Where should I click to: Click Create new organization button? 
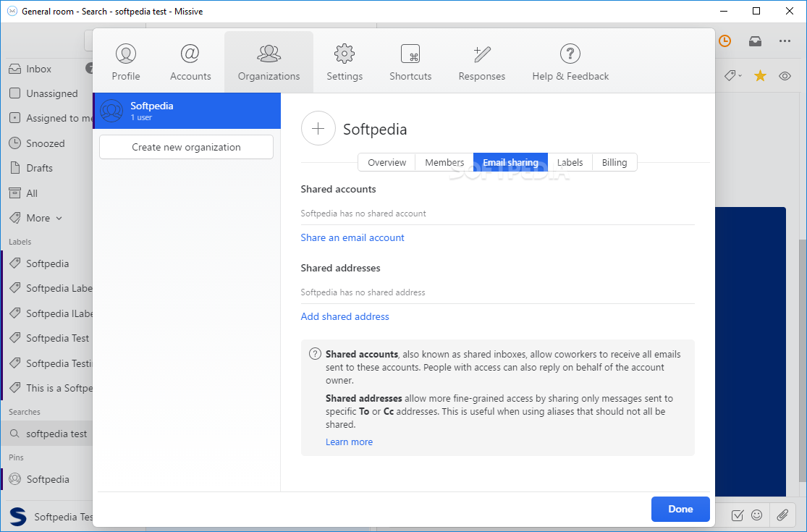click(x=186, y=147)
